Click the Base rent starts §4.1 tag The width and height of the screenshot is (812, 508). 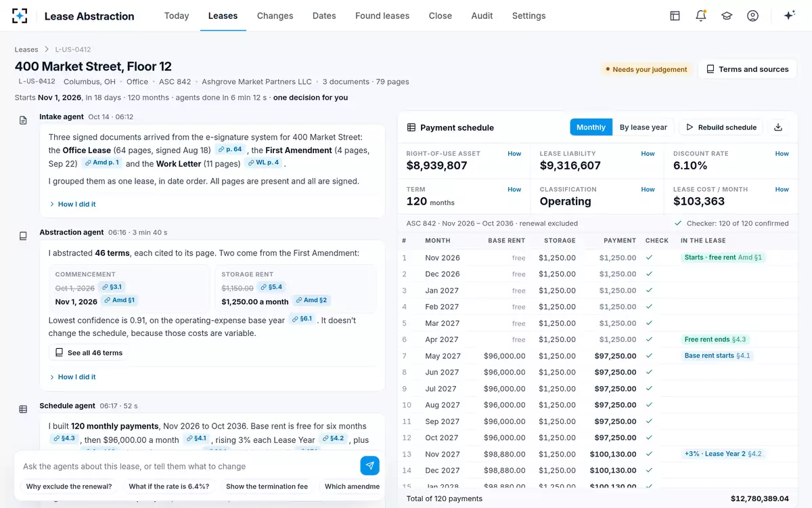[717, 356]
